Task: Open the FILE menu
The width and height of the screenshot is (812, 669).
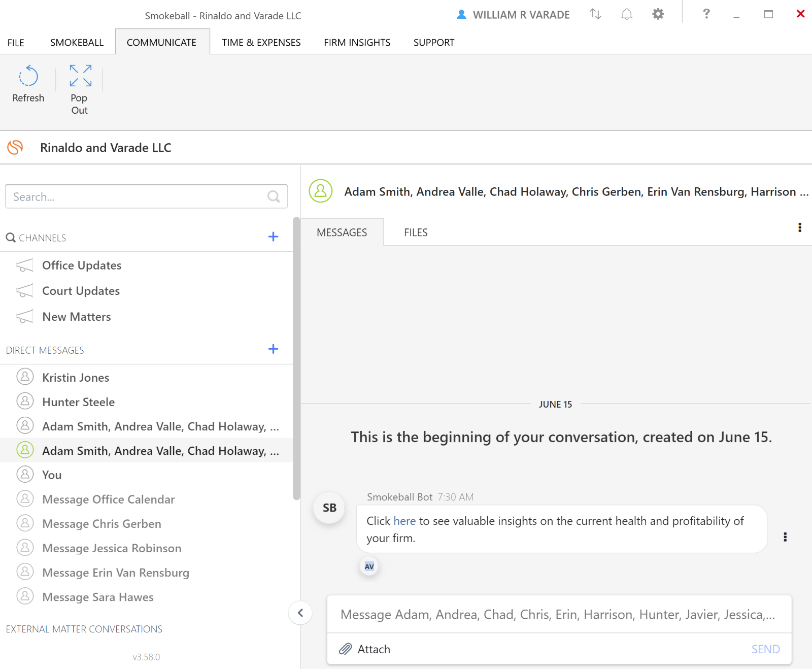Action: click(16, 42)
